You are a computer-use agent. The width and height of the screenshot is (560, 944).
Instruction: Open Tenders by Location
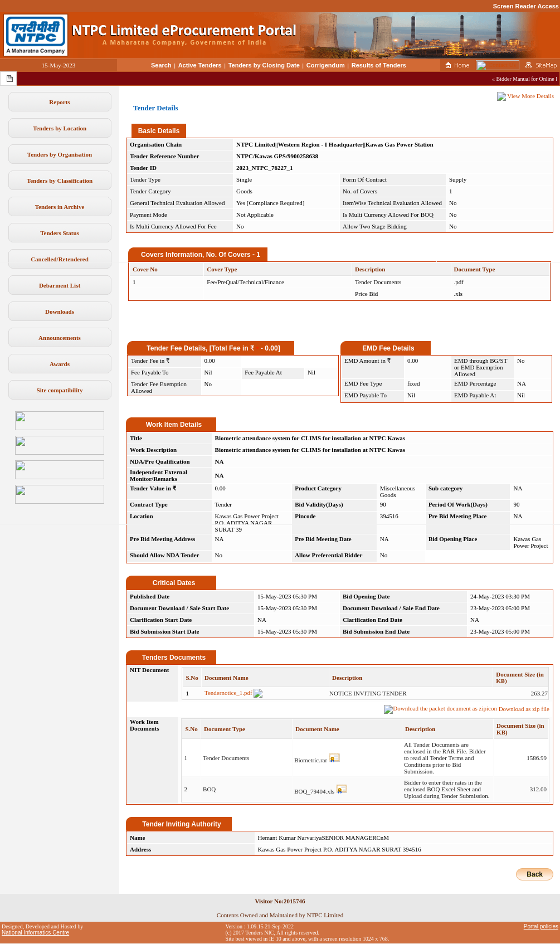pyautogui.click(x=60, y=128)
